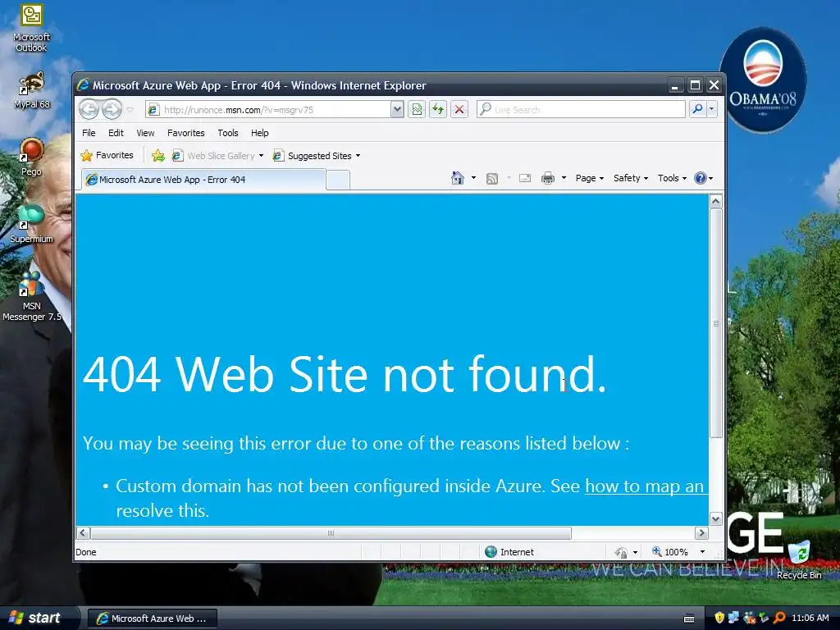
Task: Click the browser Forward arrow button
Action: click(112, 109)
